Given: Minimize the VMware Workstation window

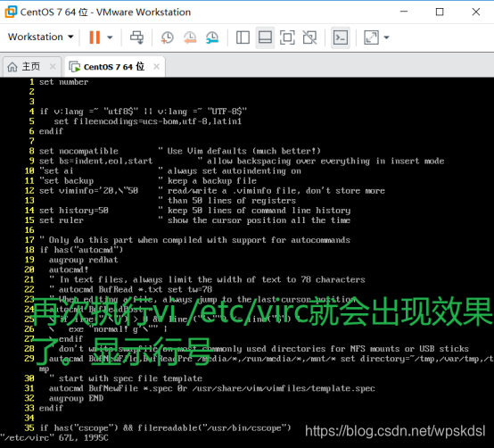Looking at the screenshot, I should pyautogui.click(x=404, y=12).
